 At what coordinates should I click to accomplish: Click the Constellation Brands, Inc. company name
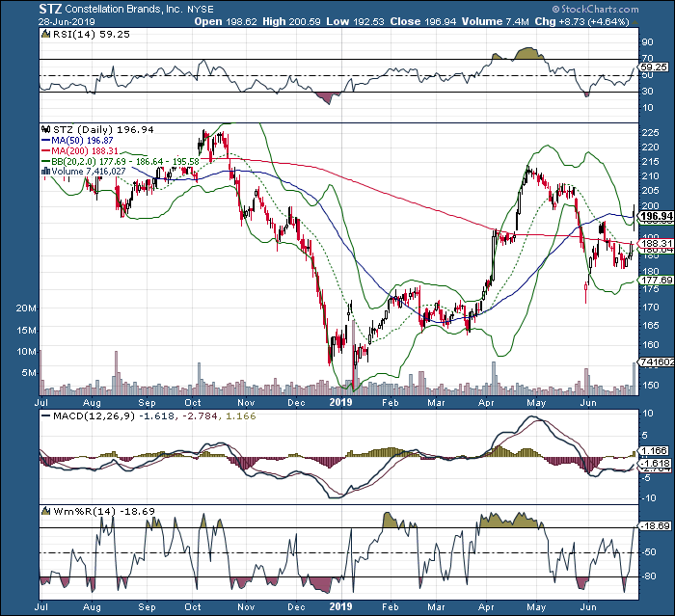click(124, 9)
